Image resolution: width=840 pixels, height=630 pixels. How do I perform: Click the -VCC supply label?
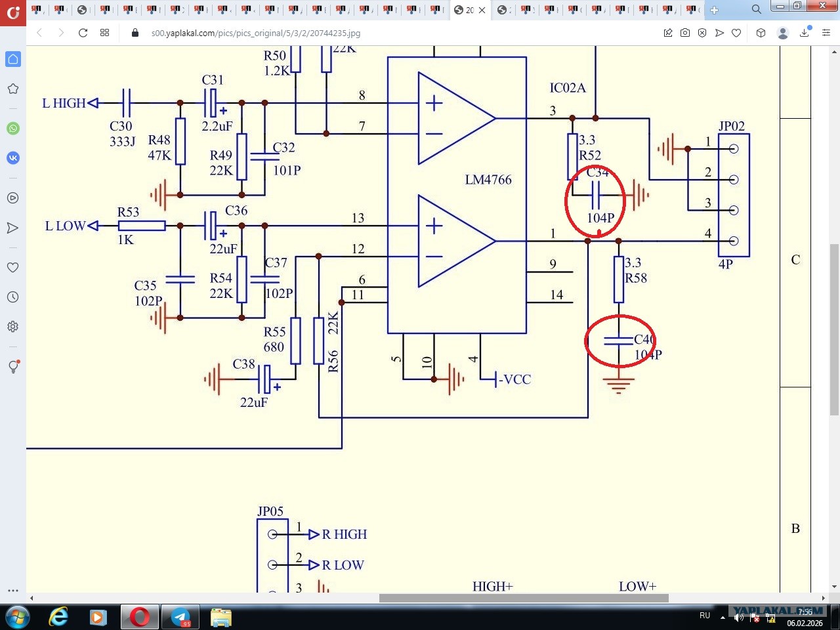click(x=514, y=379)
